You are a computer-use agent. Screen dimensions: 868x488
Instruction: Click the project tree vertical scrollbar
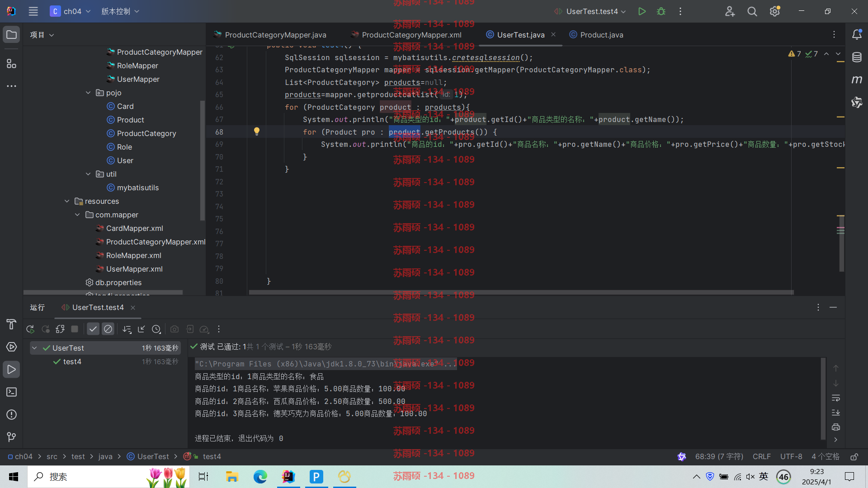(202, 160)
